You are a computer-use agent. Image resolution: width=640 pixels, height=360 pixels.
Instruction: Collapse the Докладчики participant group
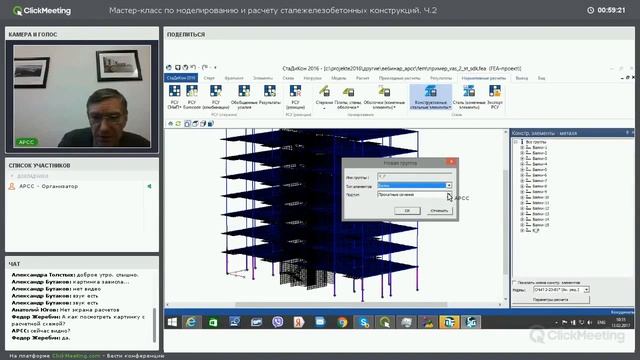pos(12,176)
